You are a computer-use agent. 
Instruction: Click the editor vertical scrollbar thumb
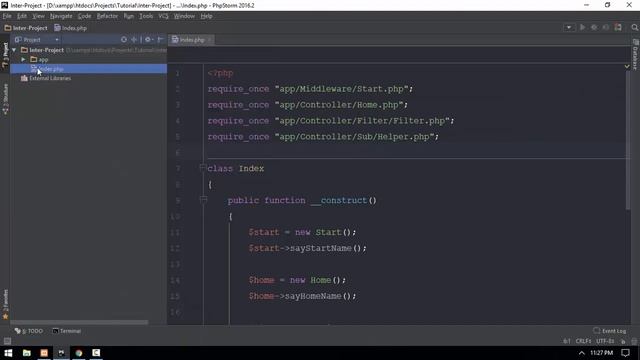tap(627, 141)
